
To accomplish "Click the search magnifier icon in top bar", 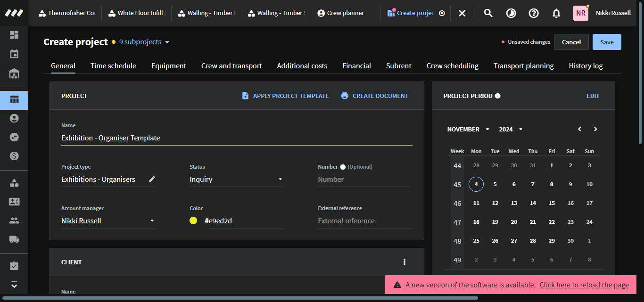I will coord(488,13).
